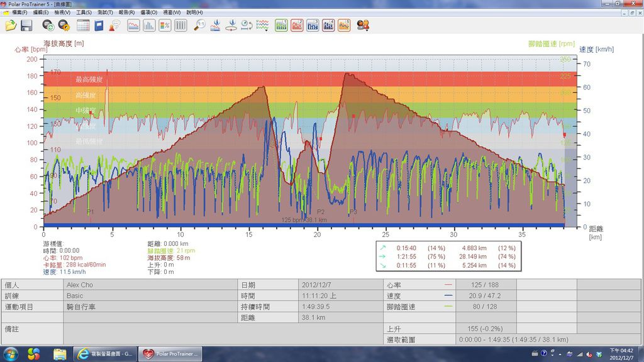Click the floppy disk save icon

pos(26,25)
